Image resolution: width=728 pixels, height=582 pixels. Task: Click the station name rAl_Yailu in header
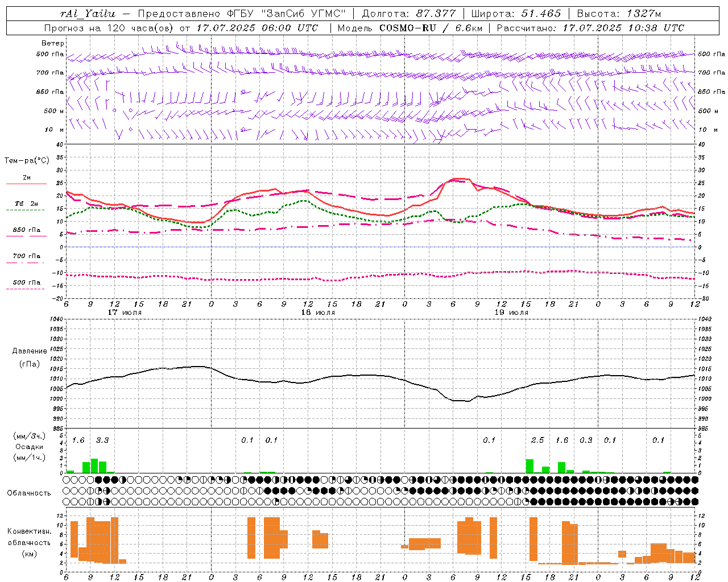pos(88,14)
